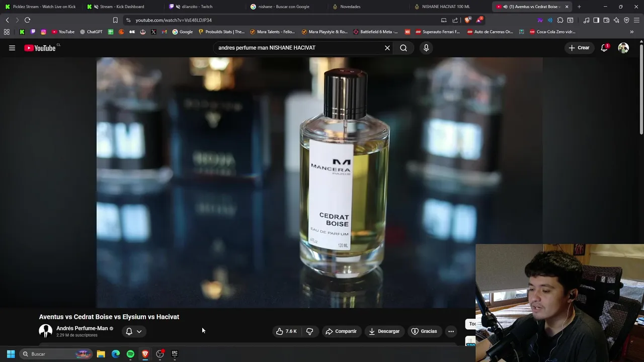Open YouTube notifications bell
Screen dimensions: 644x362
[x=604, y=48]
